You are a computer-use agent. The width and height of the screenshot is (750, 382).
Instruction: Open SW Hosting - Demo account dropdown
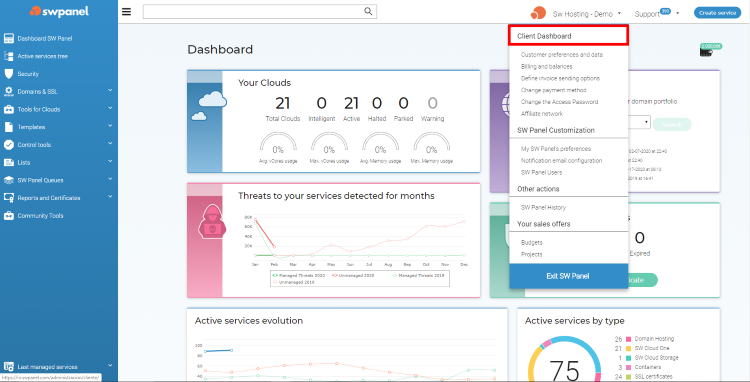587,14
